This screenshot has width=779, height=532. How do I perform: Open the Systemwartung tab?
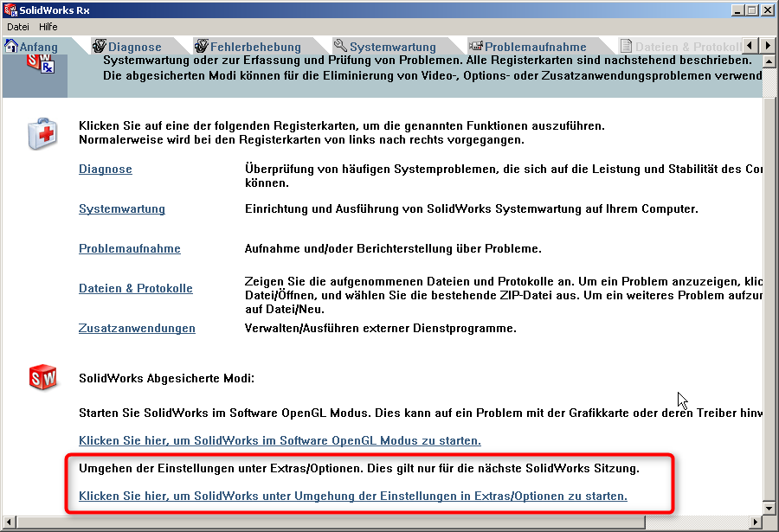[x=392, y=47]
